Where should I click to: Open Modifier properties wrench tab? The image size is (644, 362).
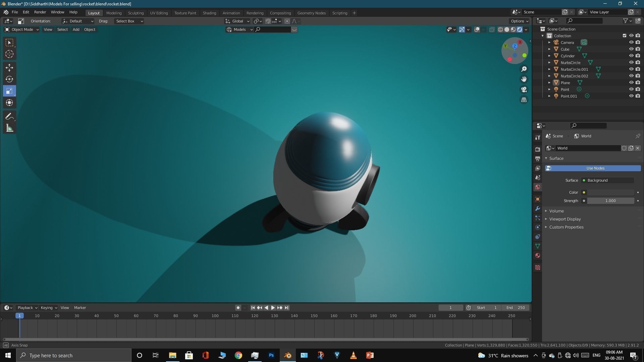538,208
